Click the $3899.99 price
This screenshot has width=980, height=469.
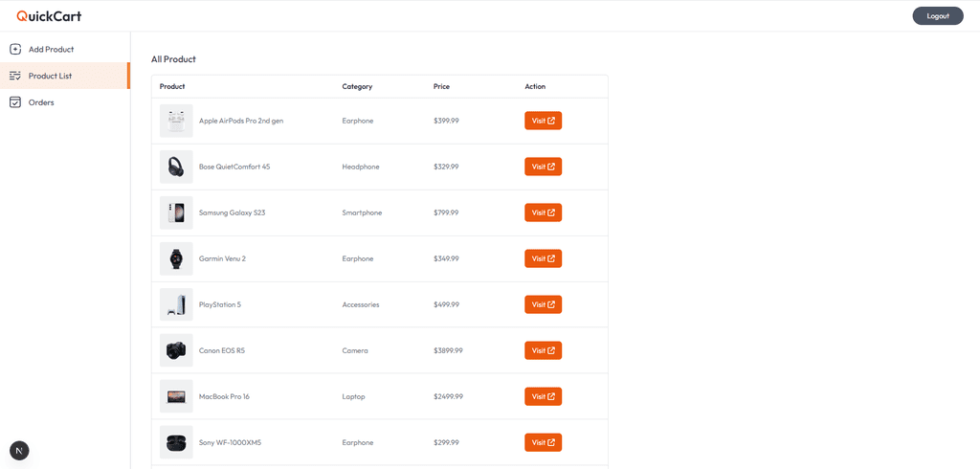click(448, 351)
